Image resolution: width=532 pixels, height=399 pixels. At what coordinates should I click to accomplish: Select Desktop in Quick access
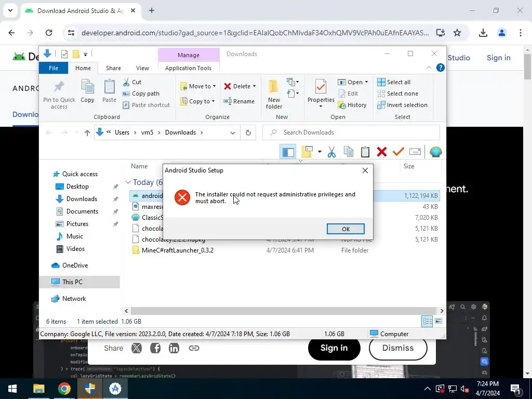(77, 187)
